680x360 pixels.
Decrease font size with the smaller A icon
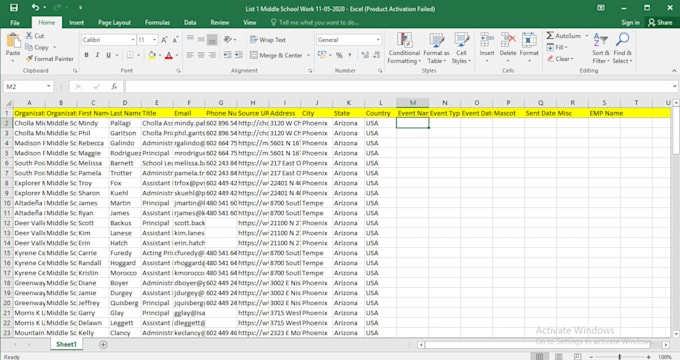pyautogui.click(x=175, y=40)
